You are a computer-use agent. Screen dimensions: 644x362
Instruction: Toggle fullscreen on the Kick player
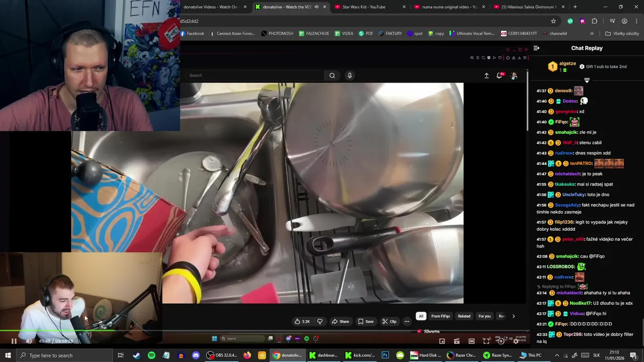tap(486, 341)
